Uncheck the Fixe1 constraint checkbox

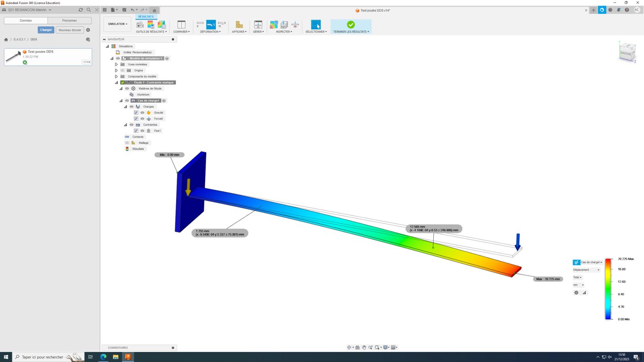coord(136,131)
